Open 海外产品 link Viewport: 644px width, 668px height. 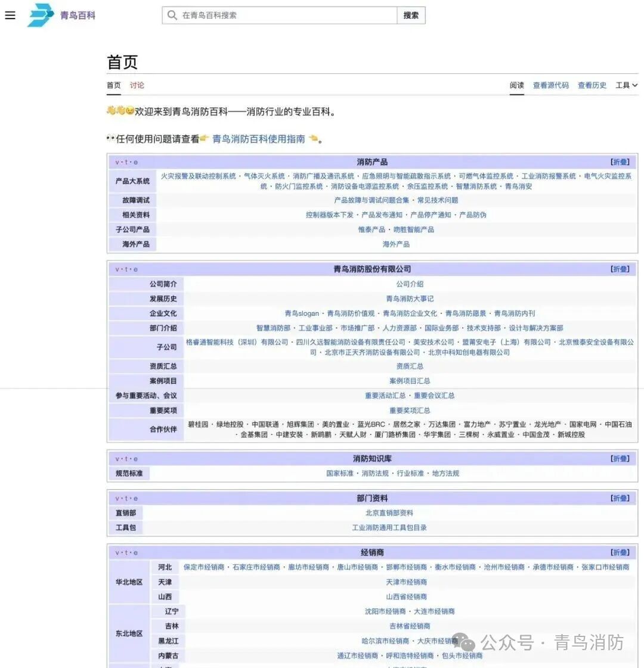(x=396, y=244)
